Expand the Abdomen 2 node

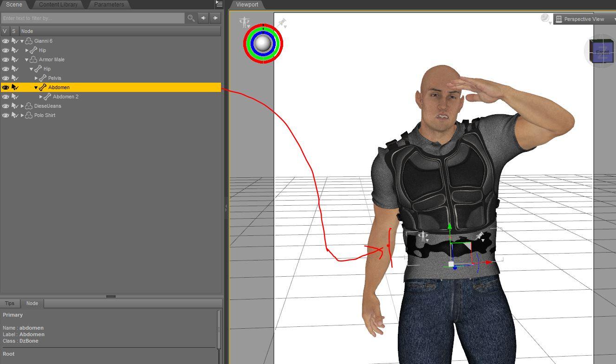click(41, 97)
